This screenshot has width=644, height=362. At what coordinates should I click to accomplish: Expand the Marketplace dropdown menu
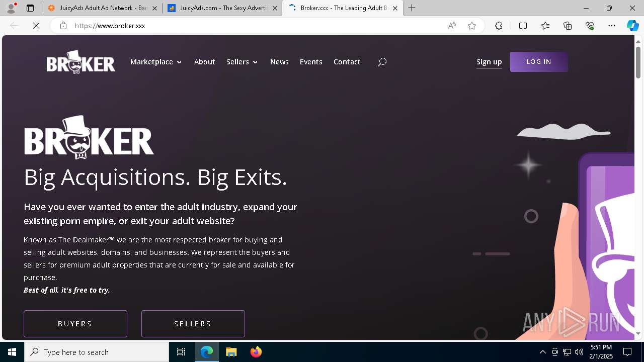[x=156, y=62]
